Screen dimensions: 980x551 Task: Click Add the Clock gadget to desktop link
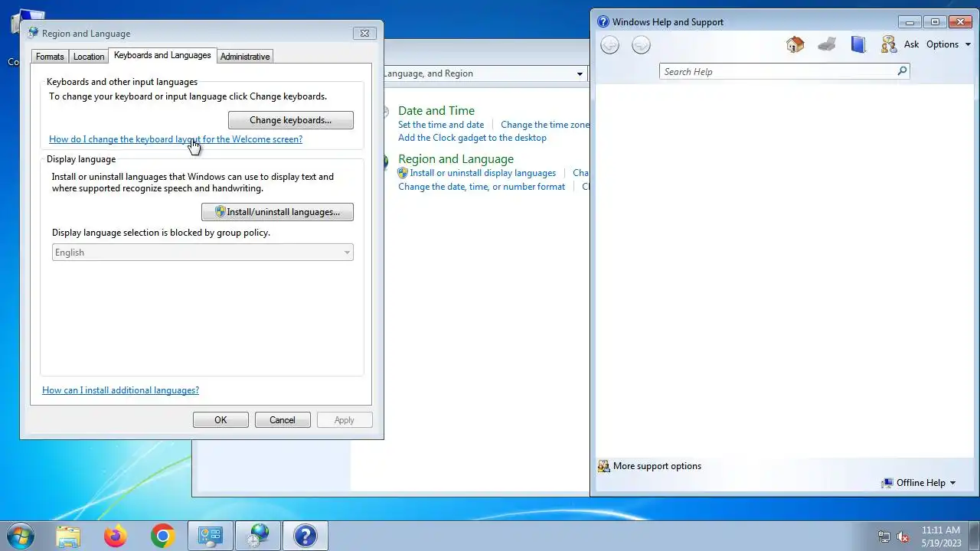pos(472,138)
